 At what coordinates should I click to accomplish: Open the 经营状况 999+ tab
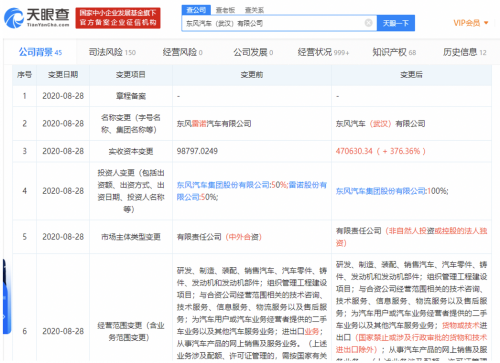(x=323, y=52)
